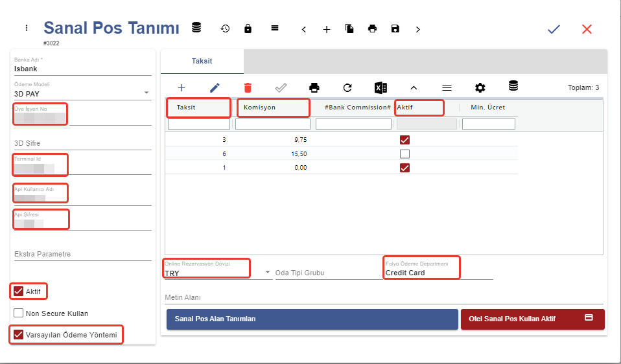Click the red trash delete icon
621x364 pixels.
point(248,87)
